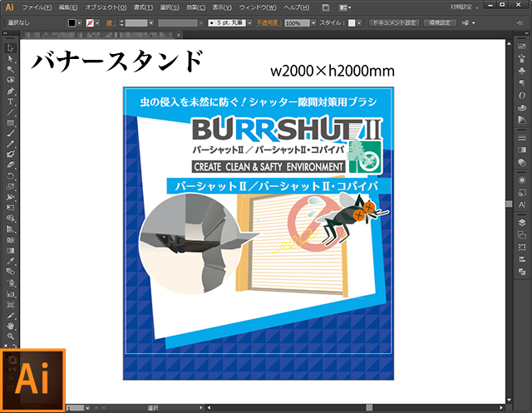Open the arrange documents dropdown
The image size is (532, 413).
(346, 7)
